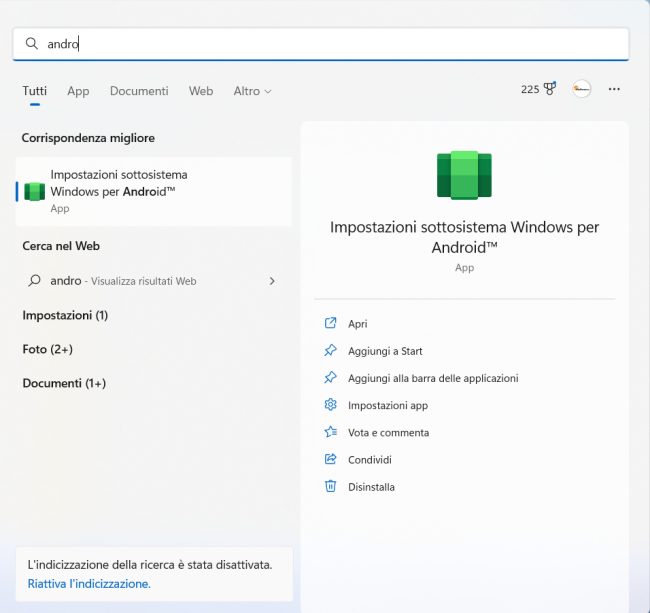Expand the Documenti (1+) group
The image size is (650, 613).
coord(64,383)
